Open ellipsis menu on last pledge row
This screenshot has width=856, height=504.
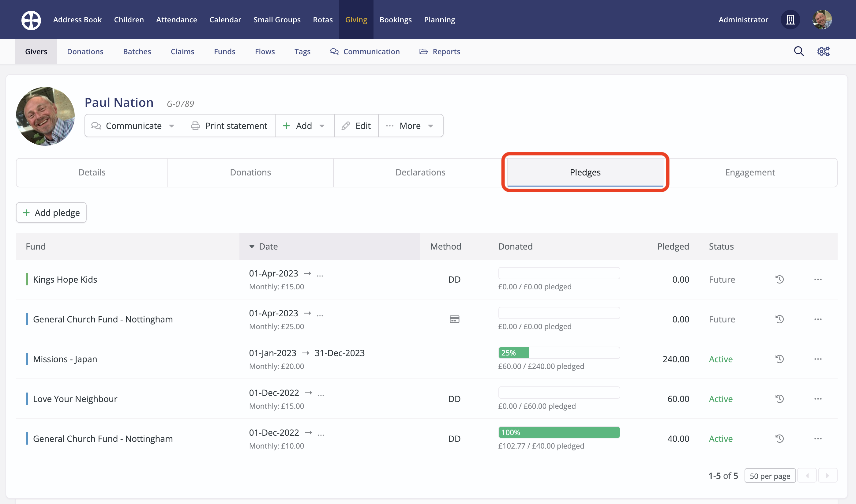click(818, 438)
